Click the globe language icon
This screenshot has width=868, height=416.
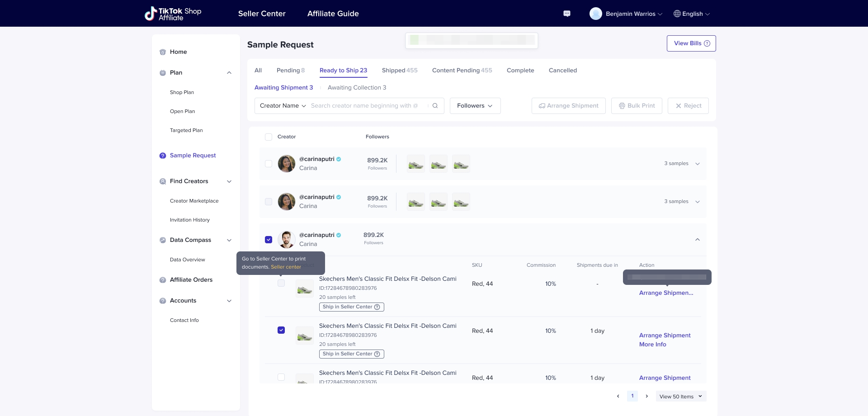tap(677, 14)
